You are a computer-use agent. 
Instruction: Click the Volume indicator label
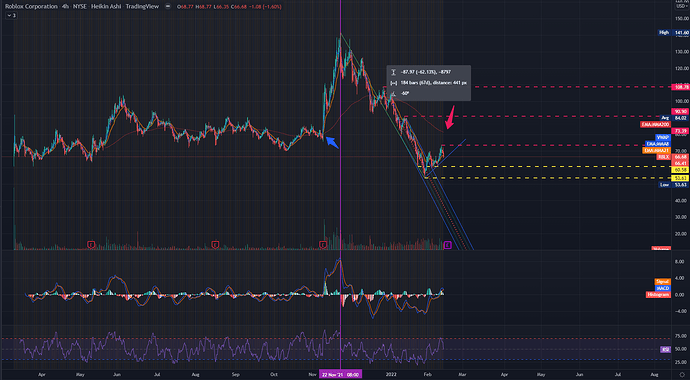pyautogui.click(x=661, y=248)
